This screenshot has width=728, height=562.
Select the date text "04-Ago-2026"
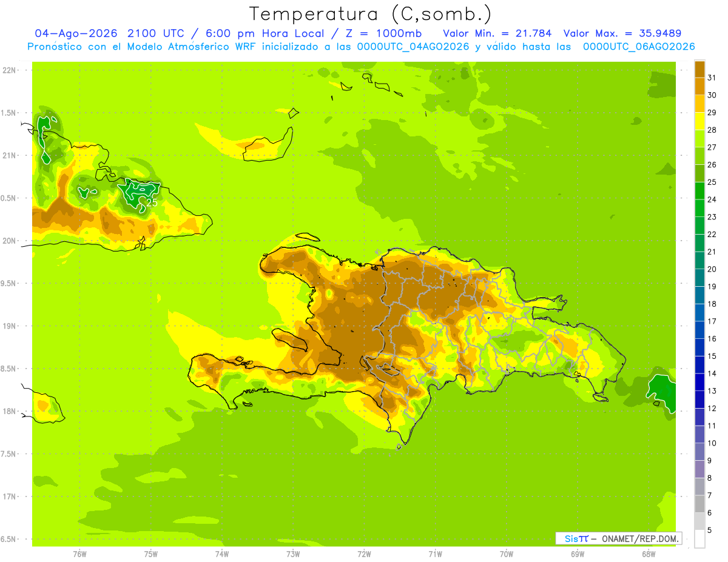pyautogui.click(x=76, y=33)
